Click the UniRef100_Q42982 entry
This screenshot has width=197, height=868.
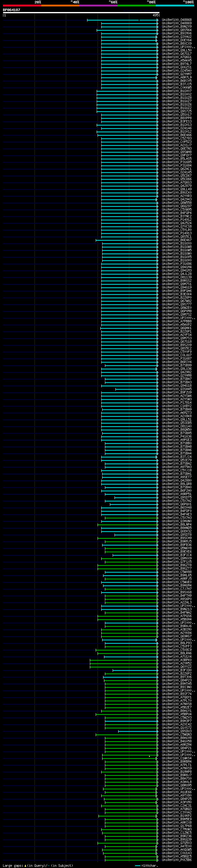point(177,372)
